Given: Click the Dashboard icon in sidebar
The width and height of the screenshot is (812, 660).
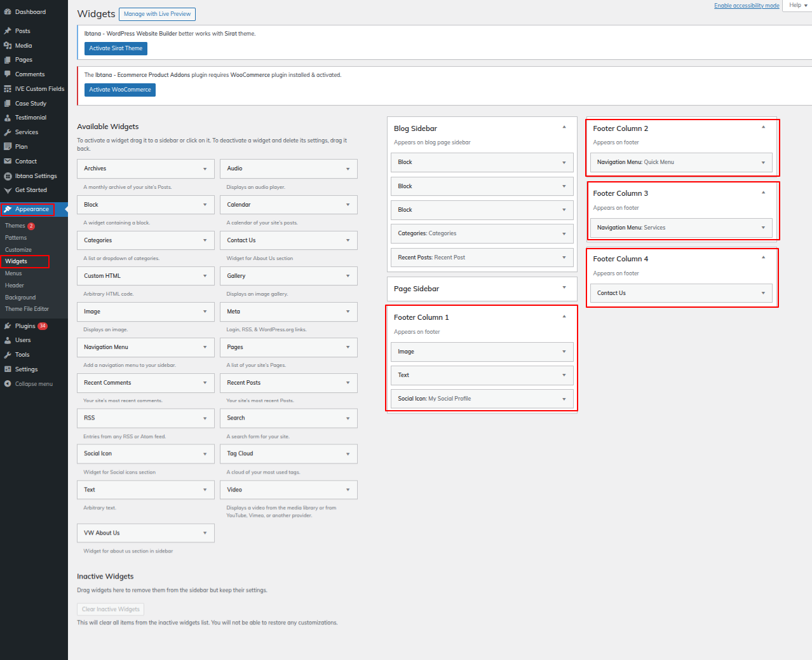Looking at the screenshot, I should click(8, 12).
